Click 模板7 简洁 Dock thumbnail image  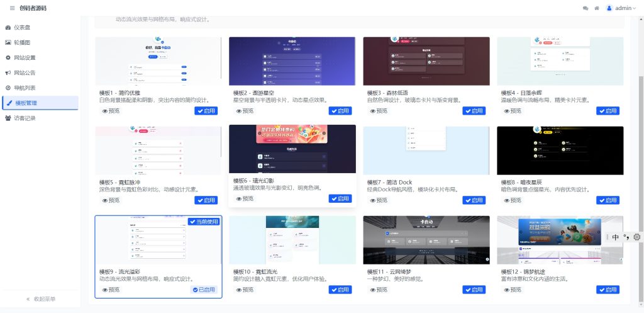coord(426,151)
